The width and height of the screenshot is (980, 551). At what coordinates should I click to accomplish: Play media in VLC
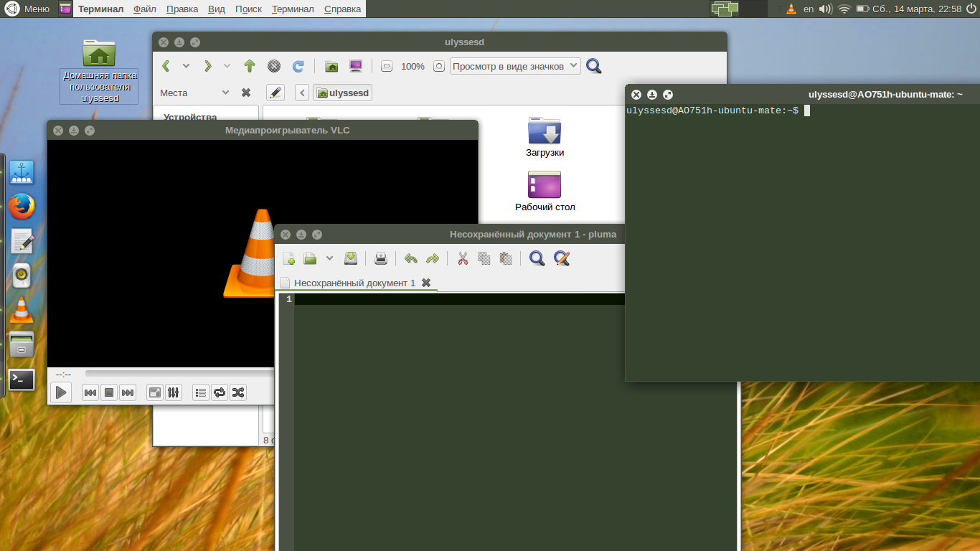[61, 392]
